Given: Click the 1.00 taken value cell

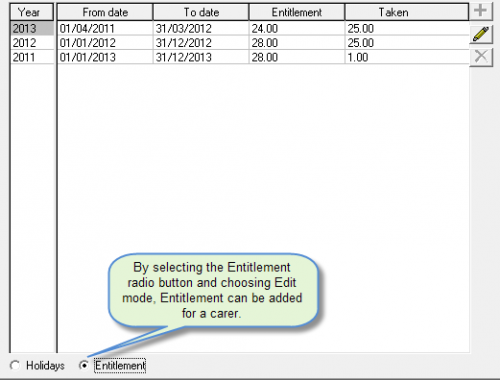Looking at the screenshot, I should [407, 57].
